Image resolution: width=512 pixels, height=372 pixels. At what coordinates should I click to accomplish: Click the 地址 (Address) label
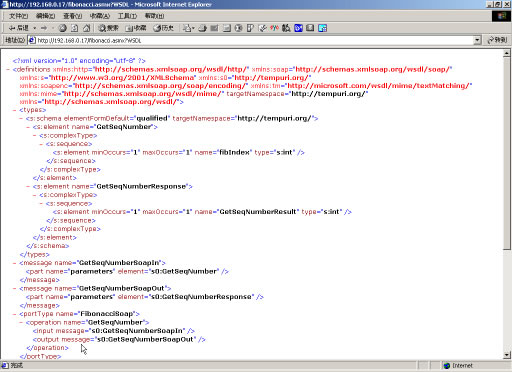pyautogui.click(x=15, y=40)
